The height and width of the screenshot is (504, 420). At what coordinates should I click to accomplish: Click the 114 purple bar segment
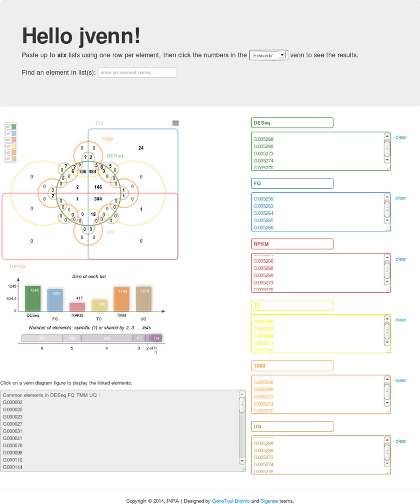[x=156, y=338]
